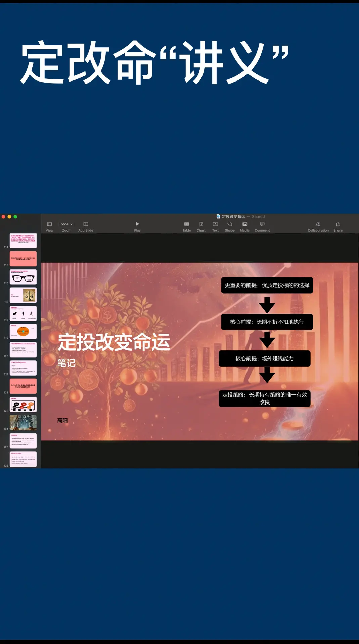This screenshot has width=359, height=644.
Task: Click the title text 定投改变命运 on slide
Action: click(114, 342)
